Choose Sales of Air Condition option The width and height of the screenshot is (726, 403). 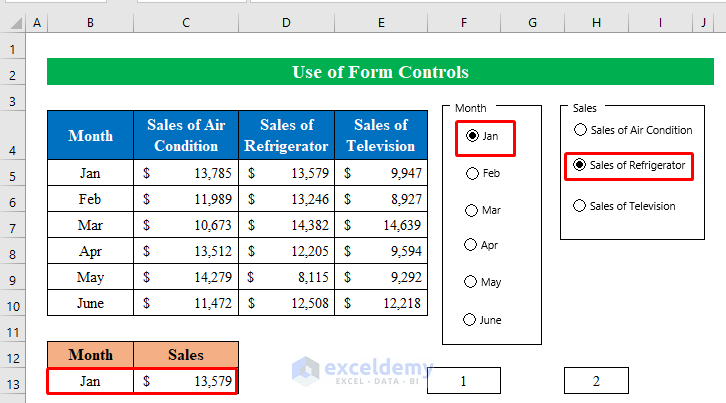click(x=580, y=130)
